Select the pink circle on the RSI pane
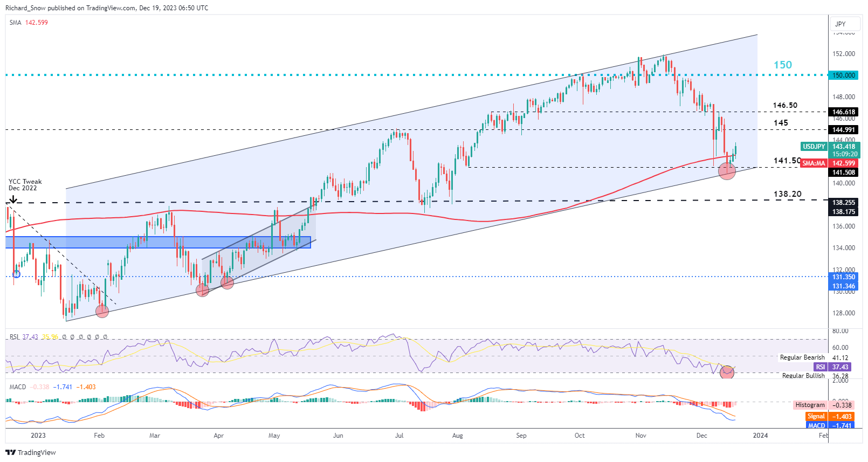 point(727,372)
